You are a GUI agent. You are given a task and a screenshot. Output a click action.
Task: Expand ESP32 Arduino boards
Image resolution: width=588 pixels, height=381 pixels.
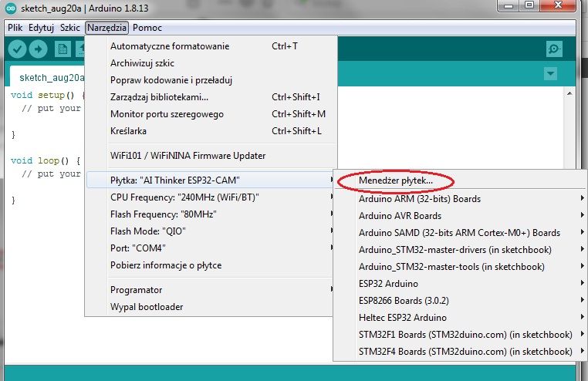point(461,284)
